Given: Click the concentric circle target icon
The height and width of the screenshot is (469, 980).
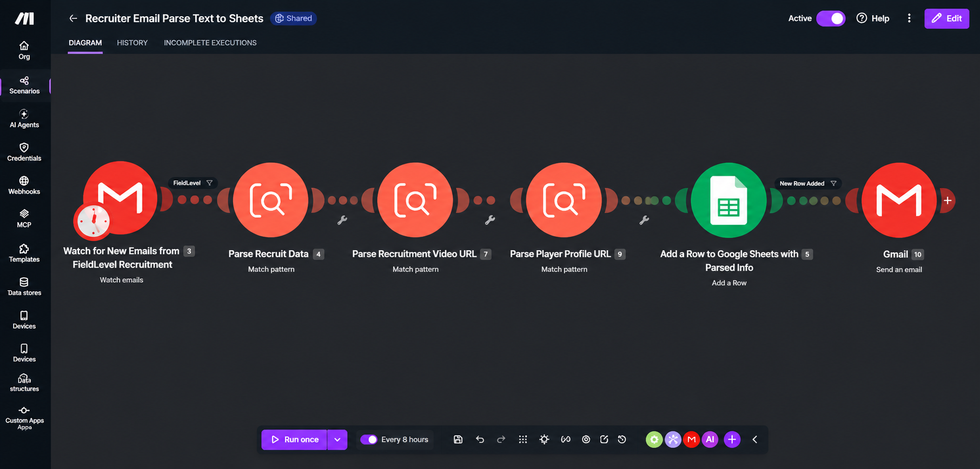Looking at the screenshot, I should (586, 440).
